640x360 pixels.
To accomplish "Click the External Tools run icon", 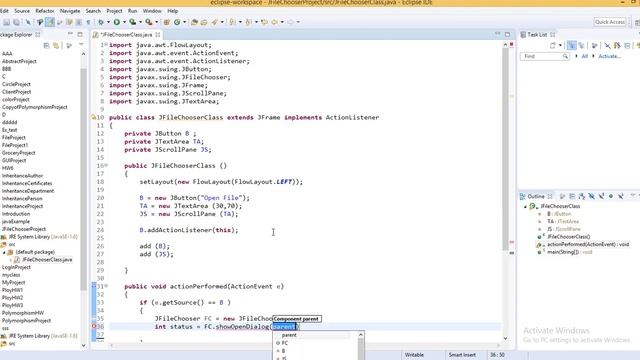I will tap(149, 22).
